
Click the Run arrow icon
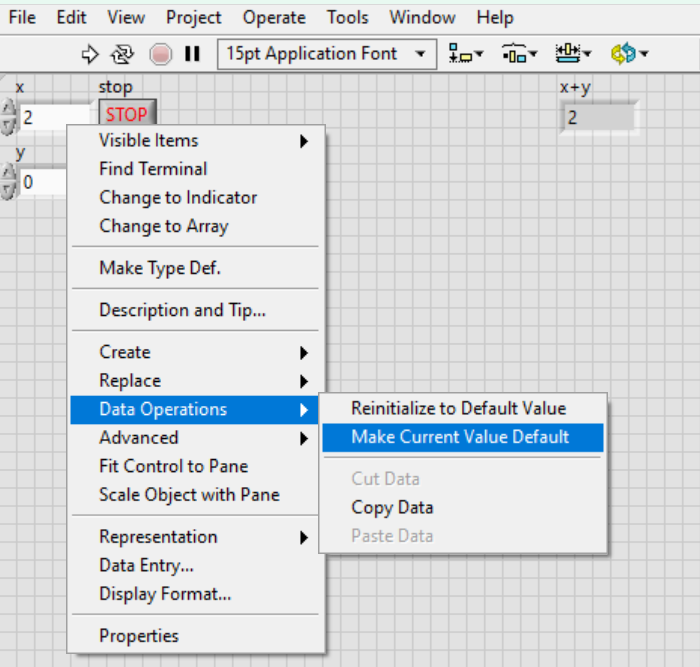(x=90, y=54)
